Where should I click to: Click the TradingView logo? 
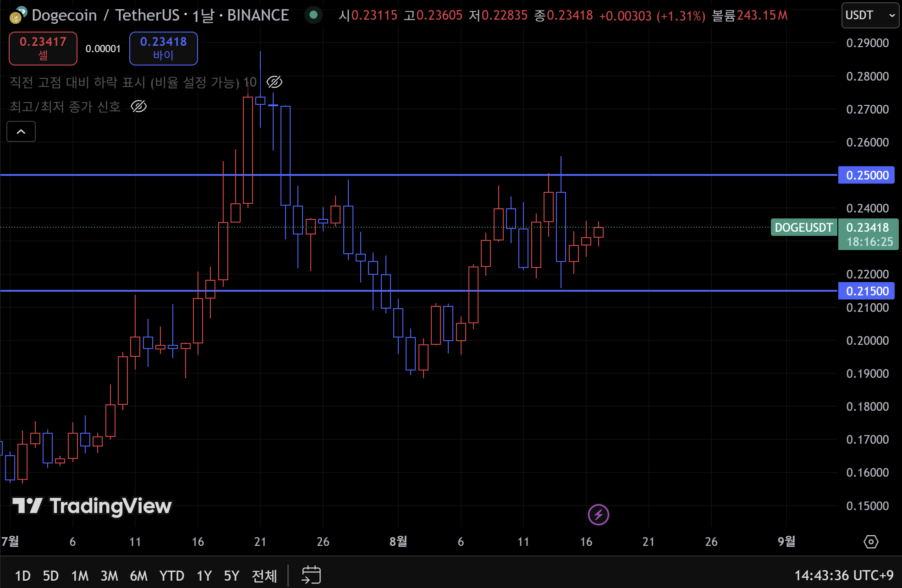point(92,506)
